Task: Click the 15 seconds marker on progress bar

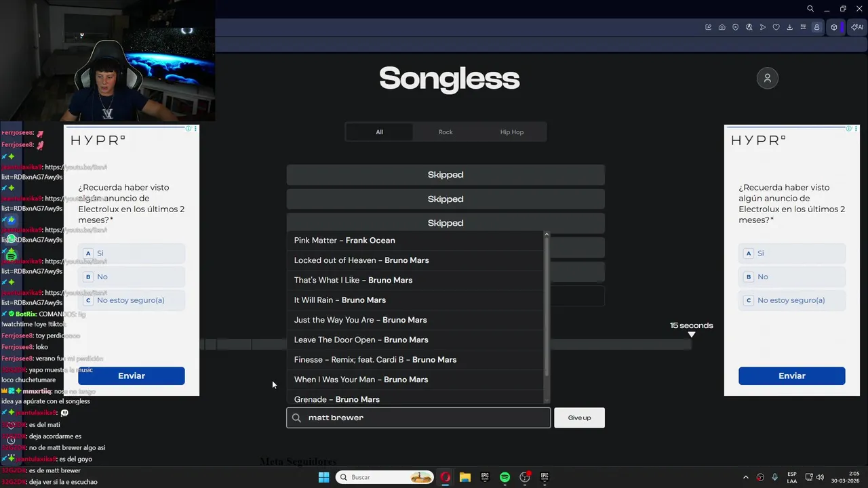Action: [x=692, y=329]
